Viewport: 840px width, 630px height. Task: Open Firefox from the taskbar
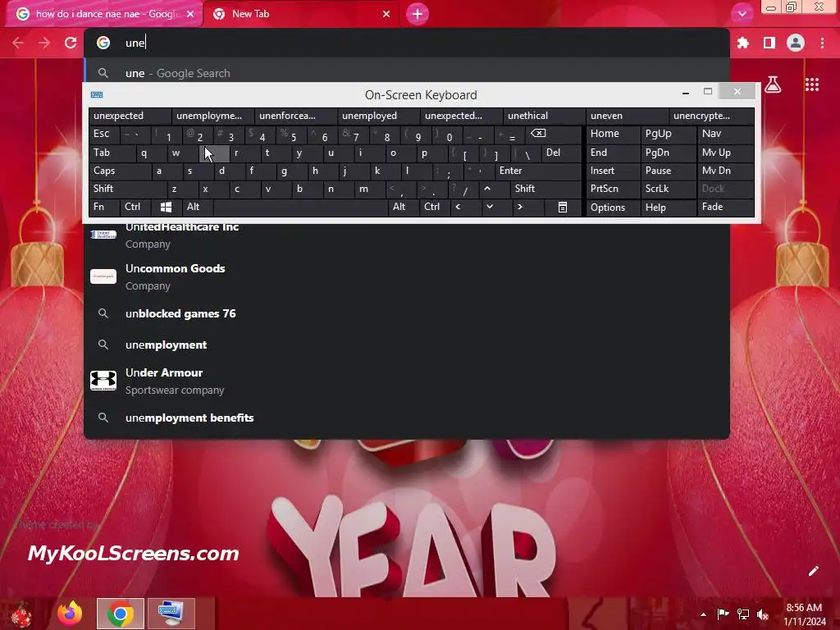[x=70, y=614]
